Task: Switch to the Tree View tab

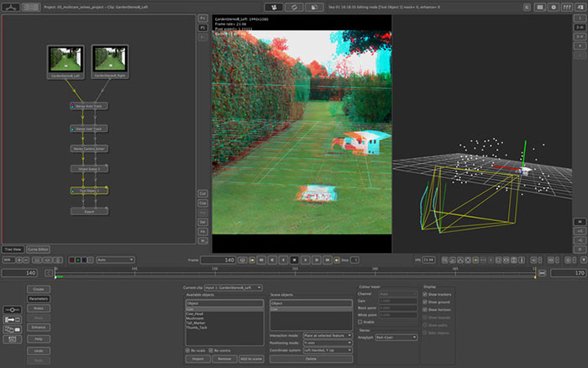Action: click(x=13, y=249)
